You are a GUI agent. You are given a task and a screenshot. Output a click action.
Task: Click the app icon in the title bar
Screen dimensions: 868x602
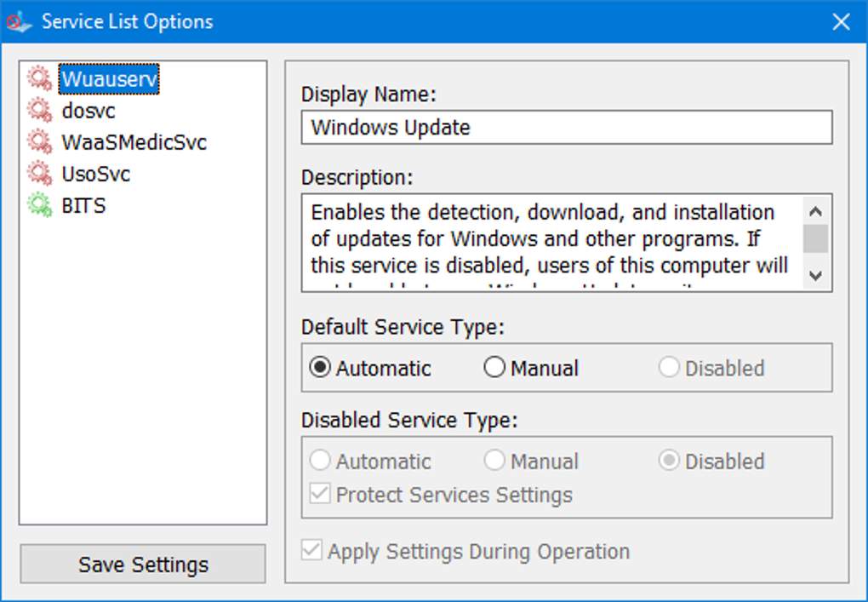(x=19, y=22)
